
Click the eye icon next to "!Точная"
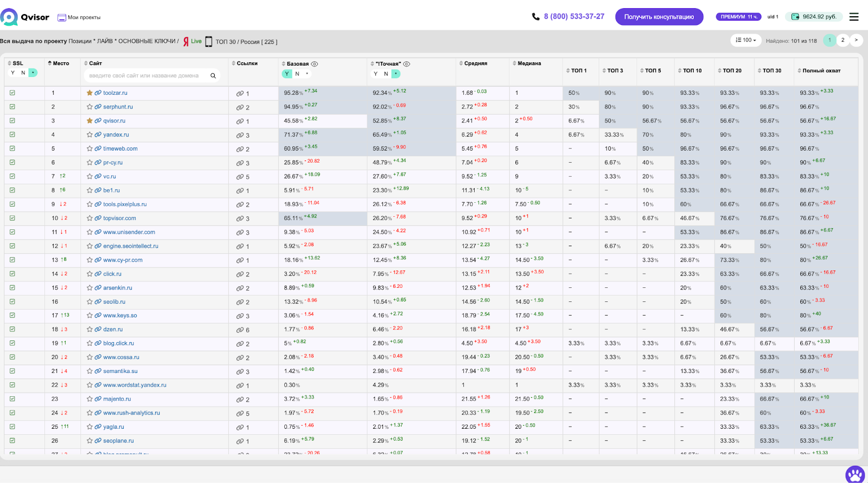pos(407,64)
